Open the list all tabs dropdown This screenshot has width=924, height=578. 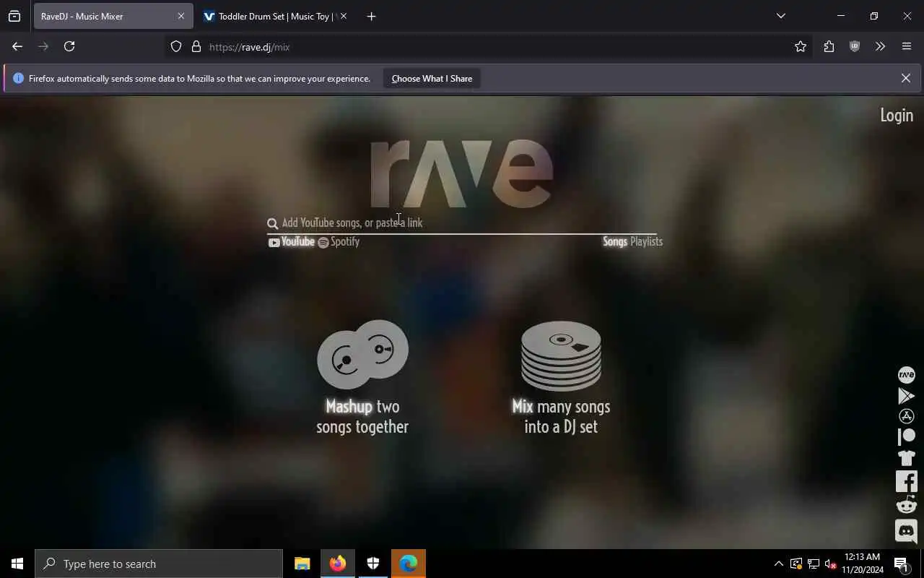pos(781,16)
